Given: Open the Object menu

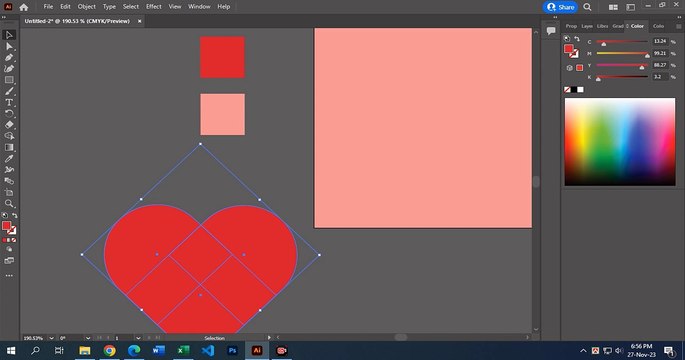Looking at the screenshot, I should point(86,7).
